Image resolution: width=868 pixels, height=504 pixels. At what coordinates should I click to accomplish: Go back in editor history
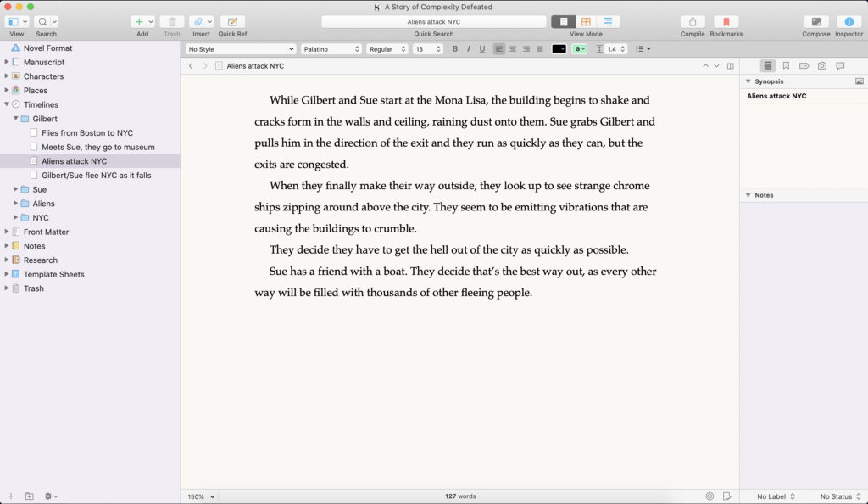click(191, 66)
